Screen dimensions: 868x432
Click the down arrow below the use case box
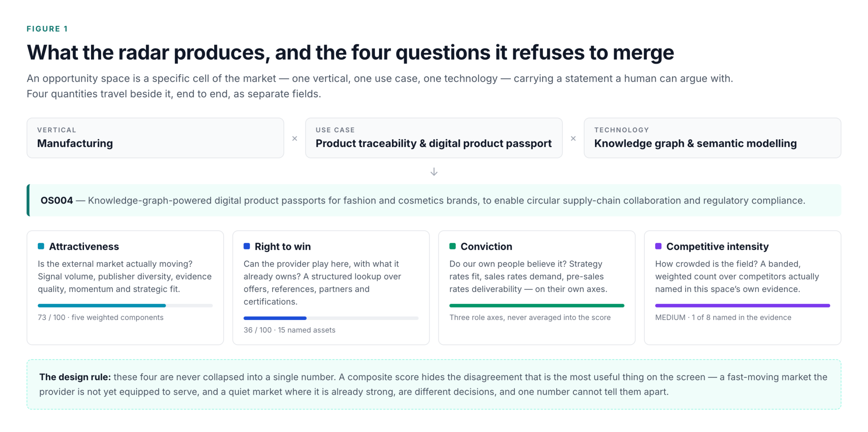click(434, 172)
